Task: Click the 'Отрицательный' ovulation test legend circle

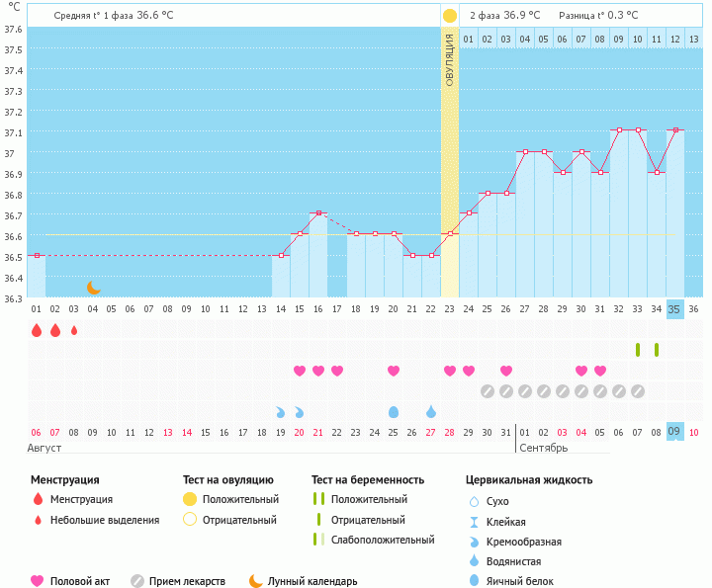Action: (x=190, y=520)
